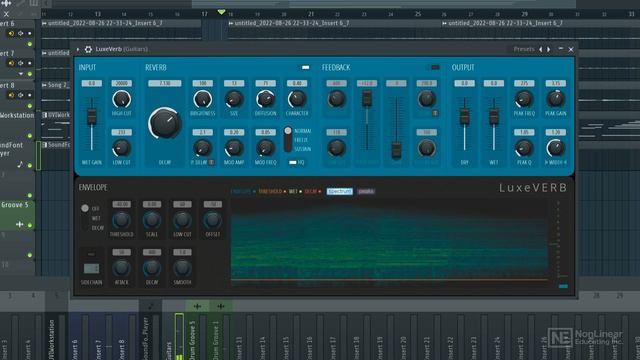The height and width of the screenshot is (360, 640).
Task: Toggle feedback delay tempo sync button
Action: pos(435,113)
